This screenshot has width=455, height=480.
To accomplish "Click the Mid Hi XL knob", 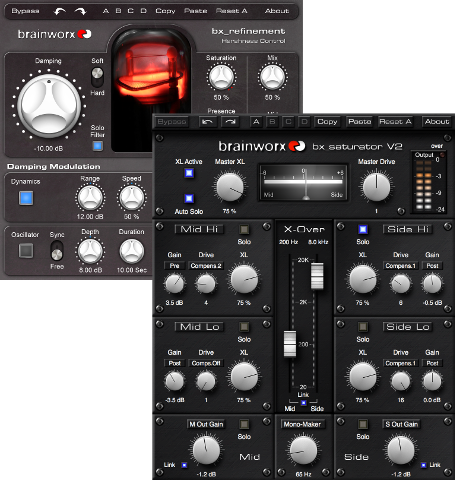I will pyautogui.click(x=244, y=280).
